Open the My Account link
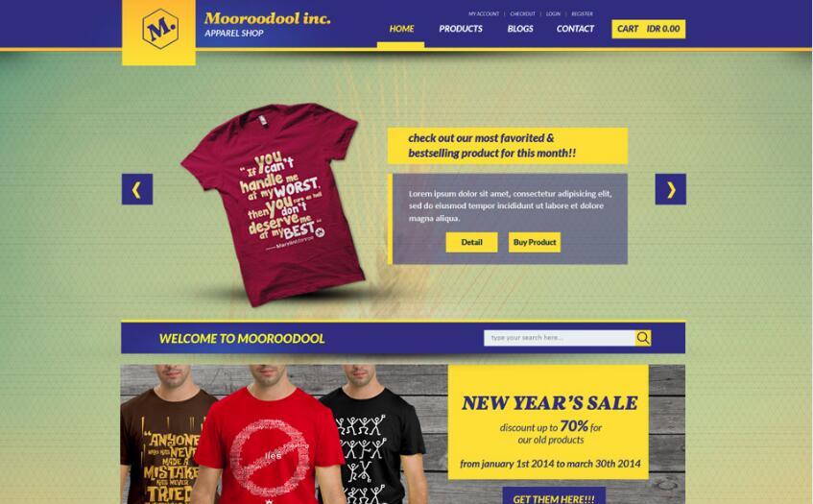This screenshot has height=504, width=813. pos(484,14)
